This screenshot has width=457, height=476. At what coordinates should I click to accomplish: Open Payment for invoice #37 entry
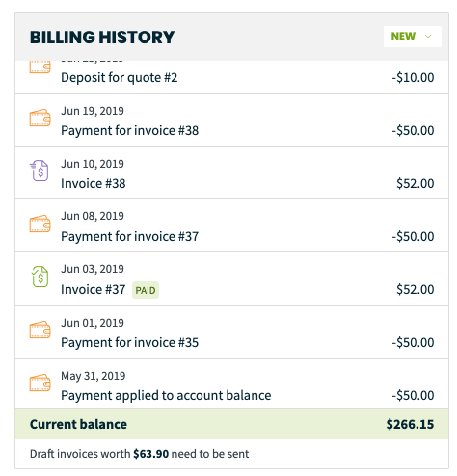click(x=231, y=225)
